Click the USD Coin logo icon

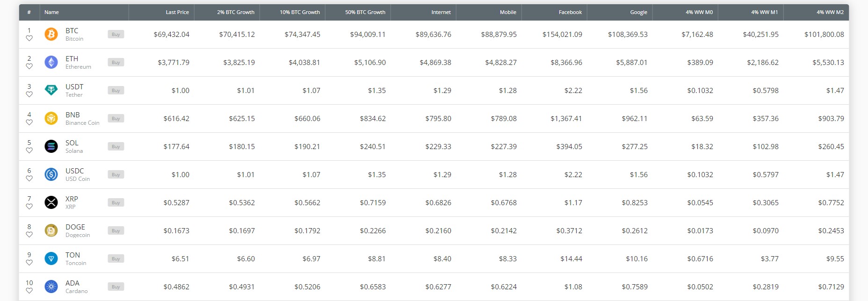51,174
